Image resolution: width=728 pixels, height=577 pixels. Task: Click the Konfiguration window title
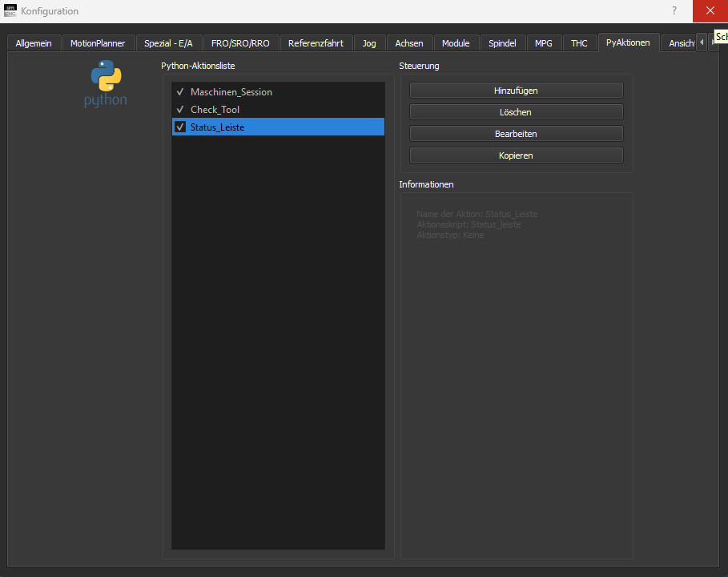pyautogui.click(x=50, y=11)
